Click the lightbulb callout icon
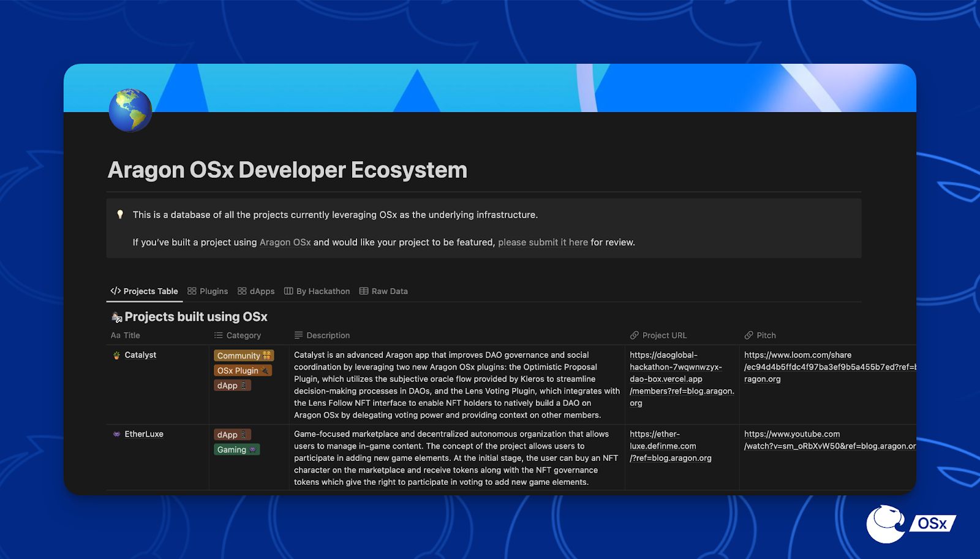The width and height of the screenshot is (980, 559). click(x=120, y=215)
